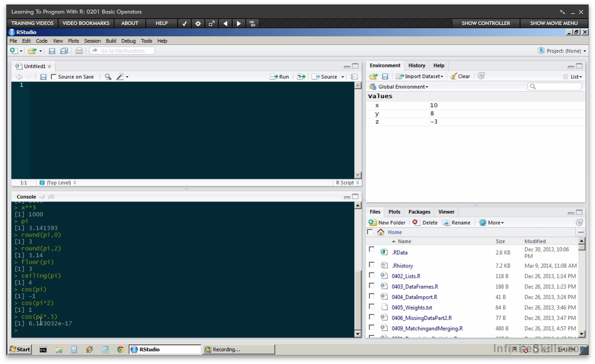Screen dimensions: 595x364
Task: Open the Source options dropdown arrow
Action: tap(343, 77)
